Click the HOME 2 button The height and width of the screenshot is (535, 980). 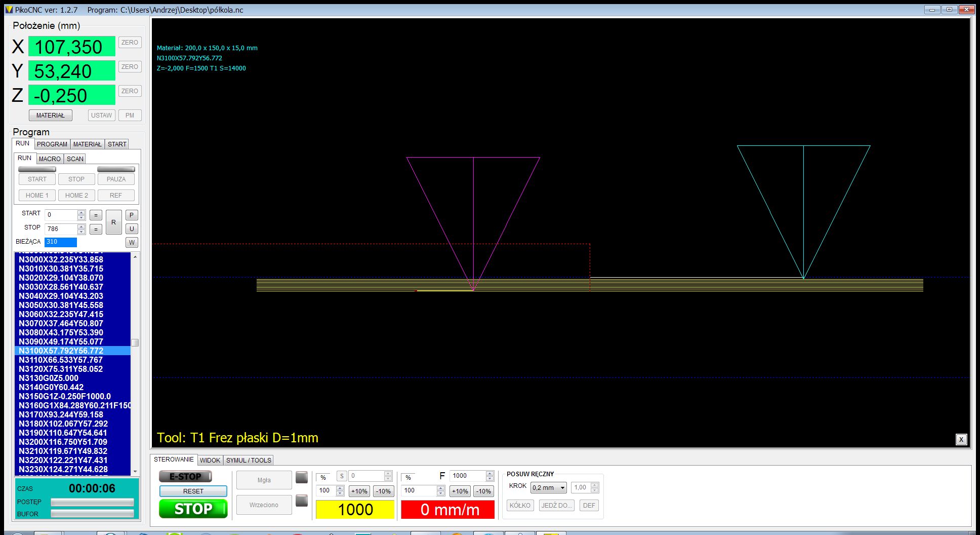pos(76,196)
